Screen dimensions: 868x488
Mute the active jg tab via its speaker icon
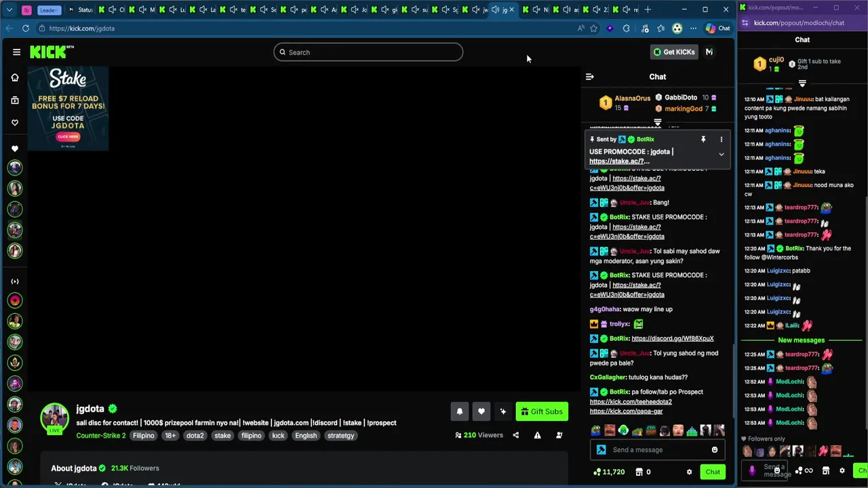[x=496, y=9]
